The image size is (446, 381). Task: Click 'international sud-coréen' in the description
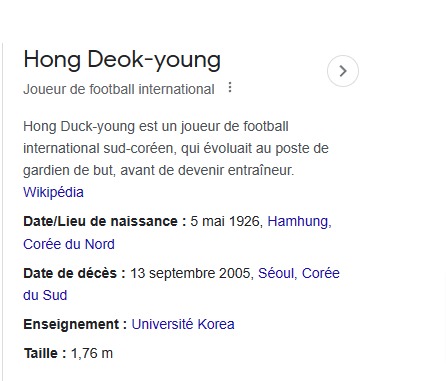point(99,148)
